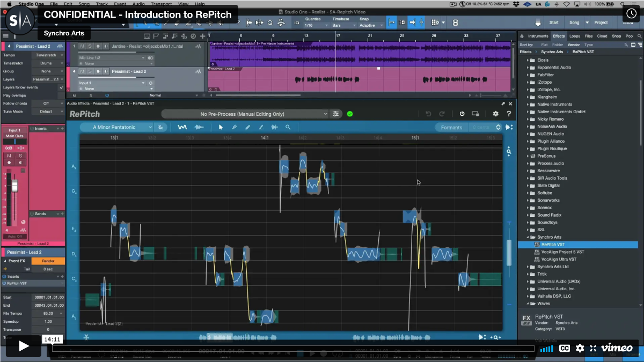644x362 pixels.
Task: Click the pre-process settings sliders icon
Action: [x=336, y=114]
